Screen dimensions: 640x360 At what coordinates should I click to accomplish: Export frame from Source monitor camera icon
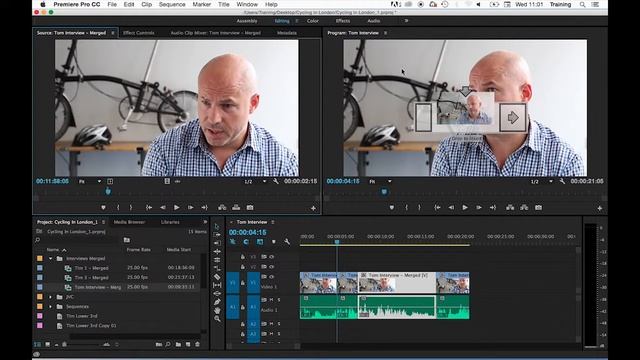point(250,207)
